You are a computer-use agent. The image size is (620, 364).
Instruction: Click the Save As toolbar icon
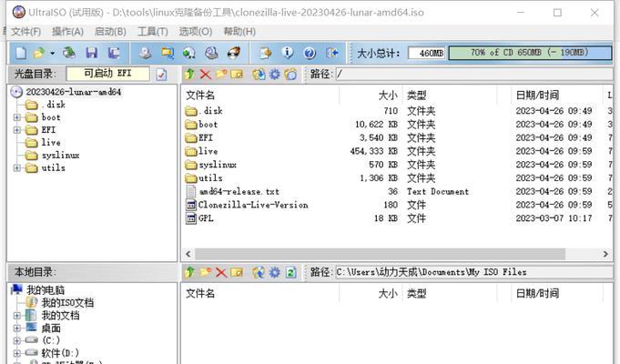(x=114, y=53)
